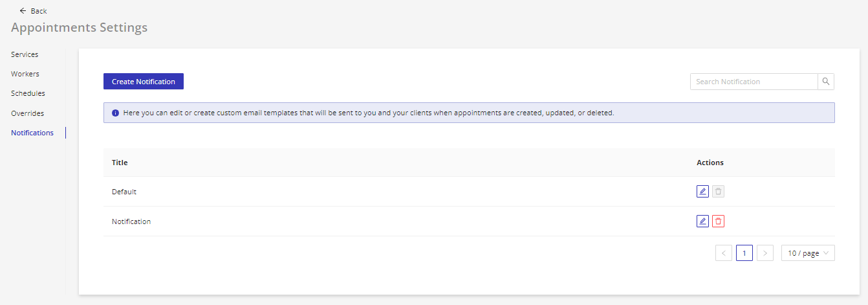This screenshot has height=305, width=868.
Task: Click the search magnifier icon
Action: coord(826,82)
